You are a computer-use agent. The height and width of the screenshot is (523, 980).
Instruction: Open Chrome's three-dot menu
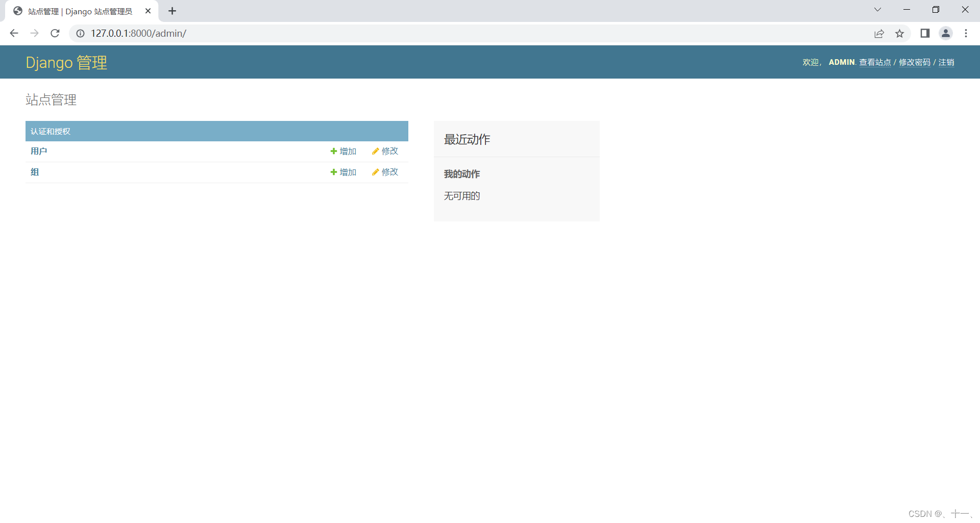[966, 33]
